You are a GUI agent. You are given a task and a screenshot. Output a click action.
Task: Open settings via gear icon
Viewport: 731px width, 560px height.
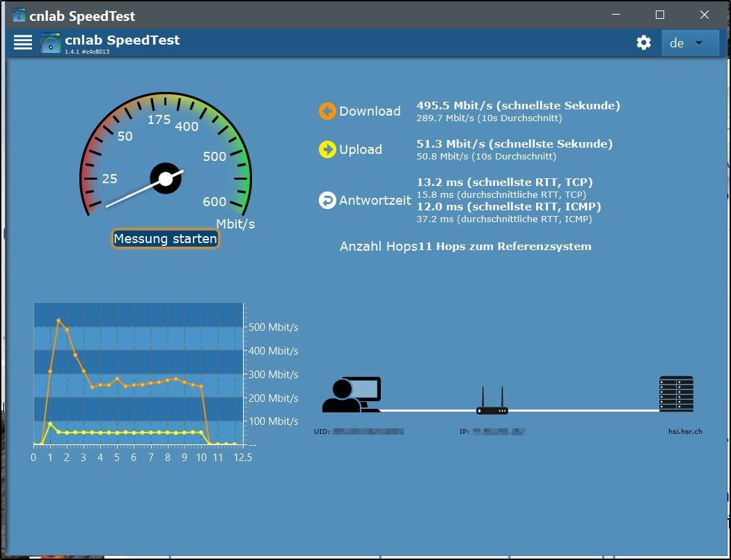[643, 42]
